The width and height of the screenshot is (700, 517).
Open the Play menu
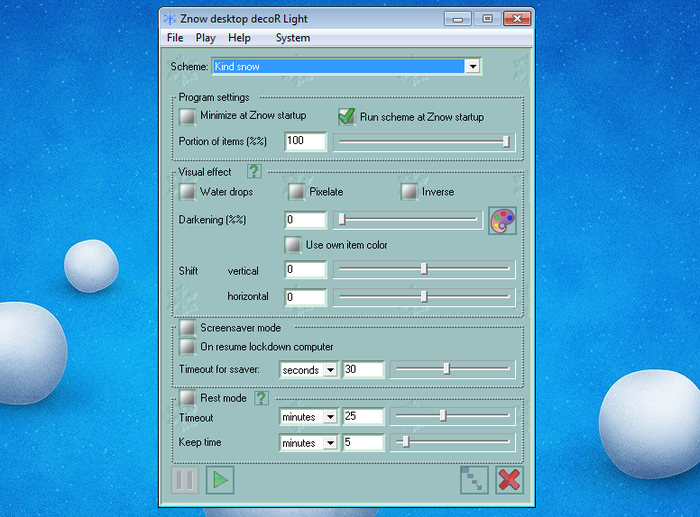[x=205, y=38]
